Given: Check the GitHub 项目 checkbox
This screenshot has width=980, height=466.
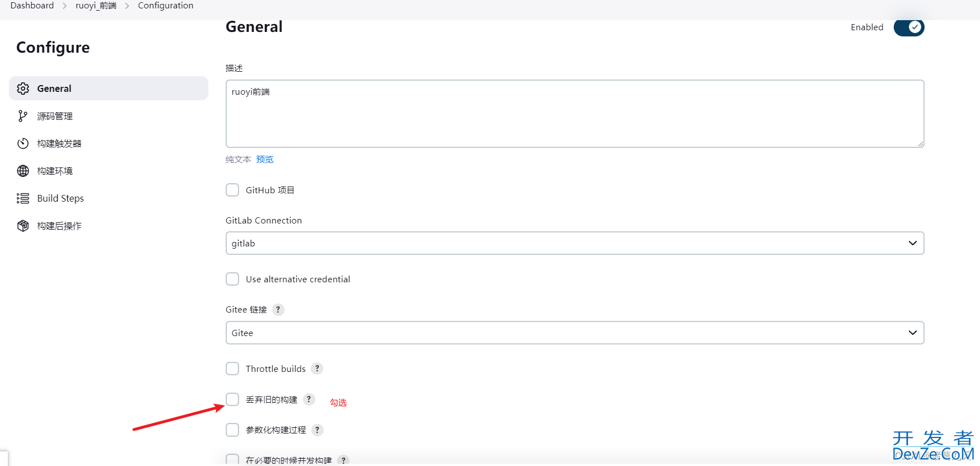Looking at the screenshot, I should (x=232, y=190).
